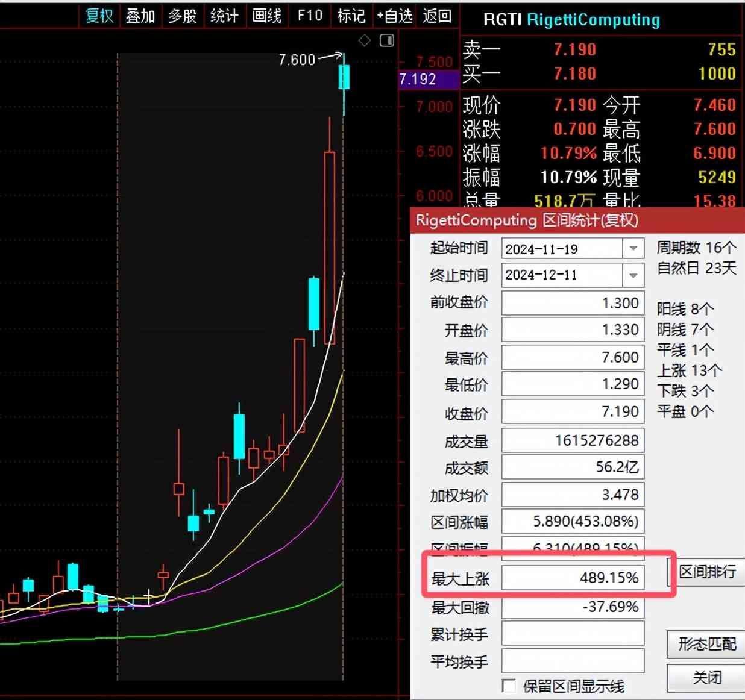Activate the 画线 drawing tool
Viewport: 745px width, 700px height.
[267, 16]
